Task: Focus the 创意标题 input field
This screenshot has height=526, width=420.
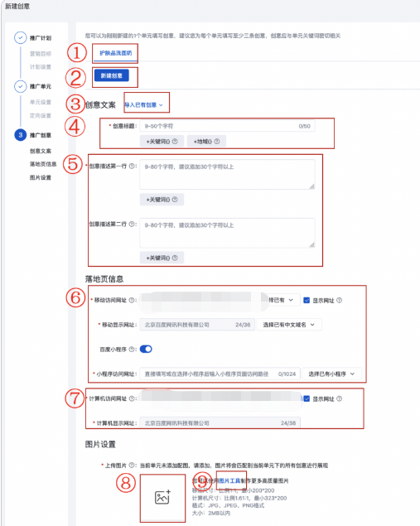Action: coord(228,126)
